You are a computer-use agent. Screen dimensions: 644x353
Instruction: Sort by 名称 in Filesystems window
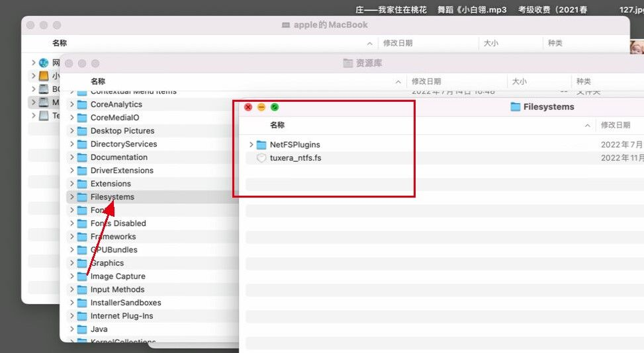coord(277,125)
